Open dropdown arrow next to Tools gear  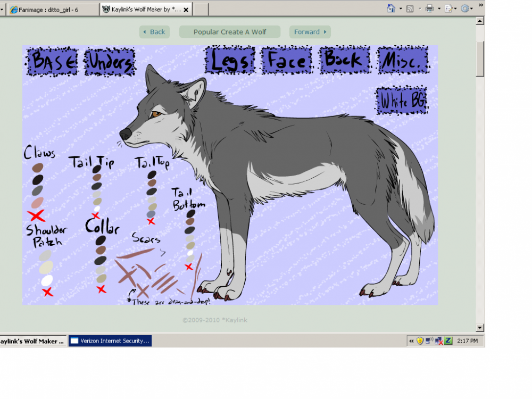[x=471, y=9]
